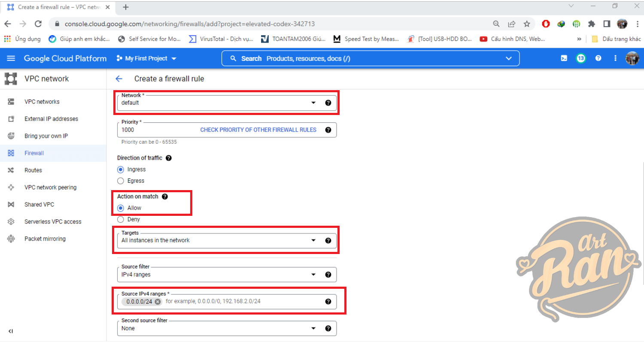Open Firewall in sidebar
Image resolution: width=644 pixels, height=342 pixels.
[x=53, y=153]
